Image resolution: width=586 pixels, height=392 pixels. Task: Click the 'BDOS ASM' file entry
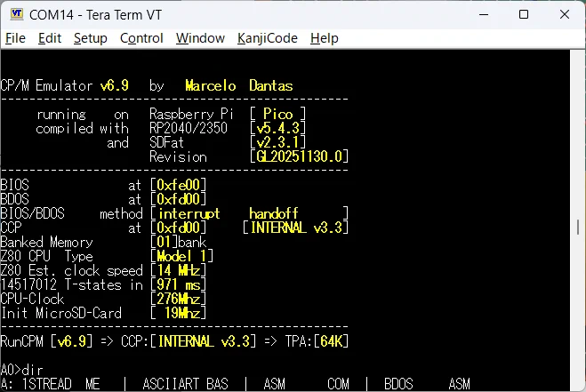[427, 384]
